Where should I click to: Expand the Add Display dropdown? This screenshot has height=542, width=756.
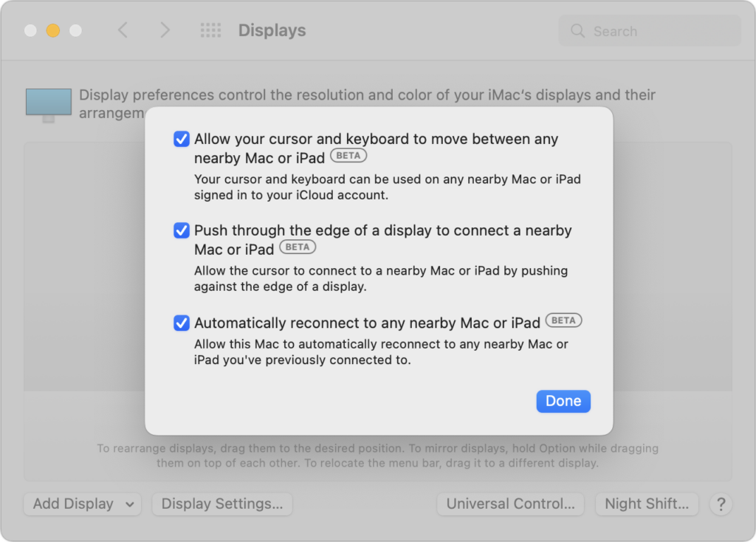pos(82,504)
